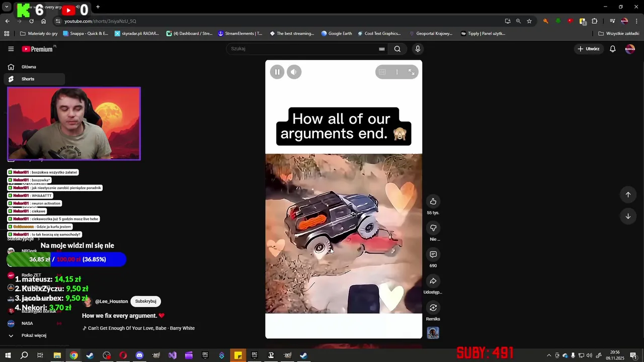This screenshot has height=362, width=644.
Task: Open Barry White song sound link
Action: point(138,328)
